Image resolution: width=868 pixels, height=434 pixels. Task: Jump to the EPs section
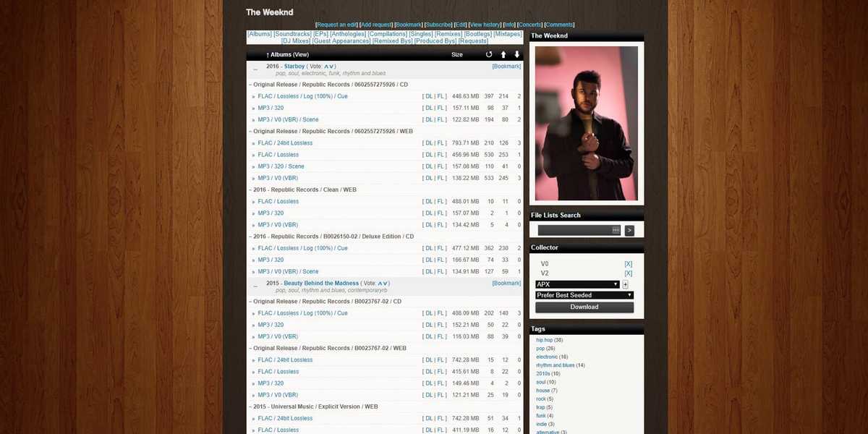click(x=321, y=34)
